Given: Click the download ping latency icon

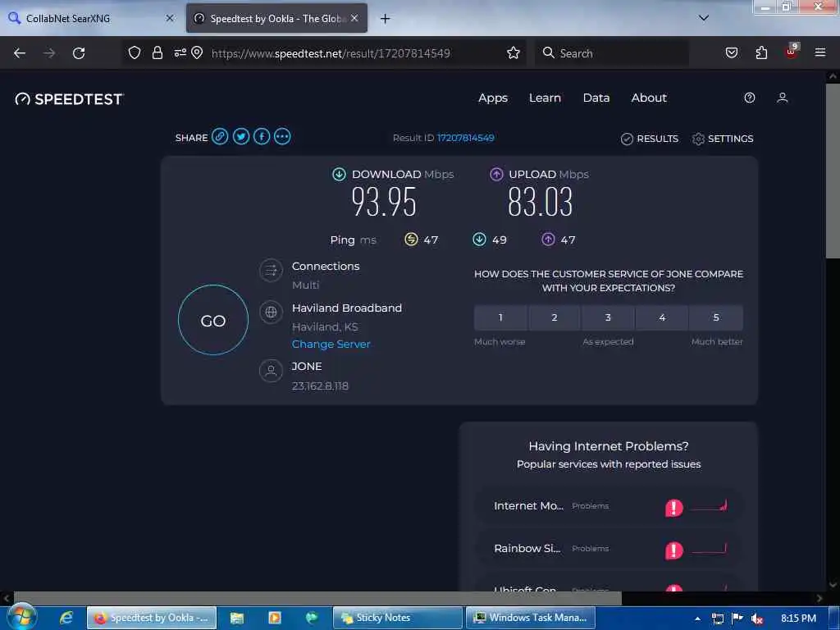Looking at the screenshot, I should 479,239.
